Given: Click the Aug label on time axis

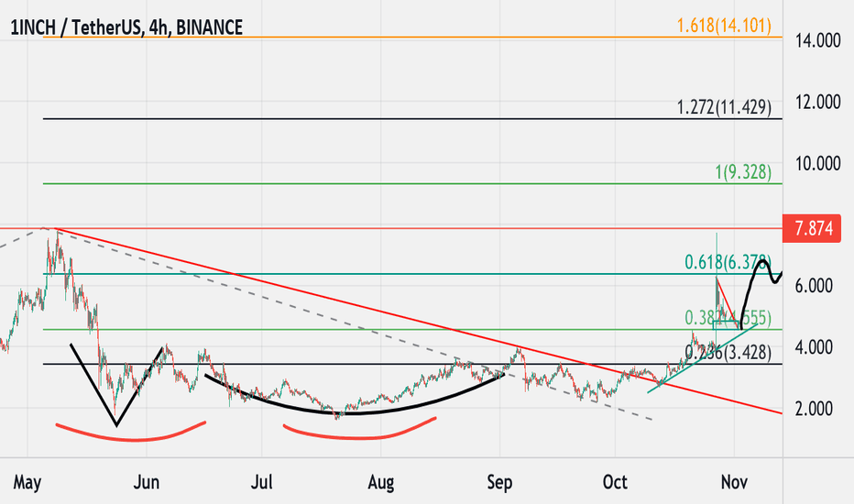Looking at the screenshot, I should point(380,483).
